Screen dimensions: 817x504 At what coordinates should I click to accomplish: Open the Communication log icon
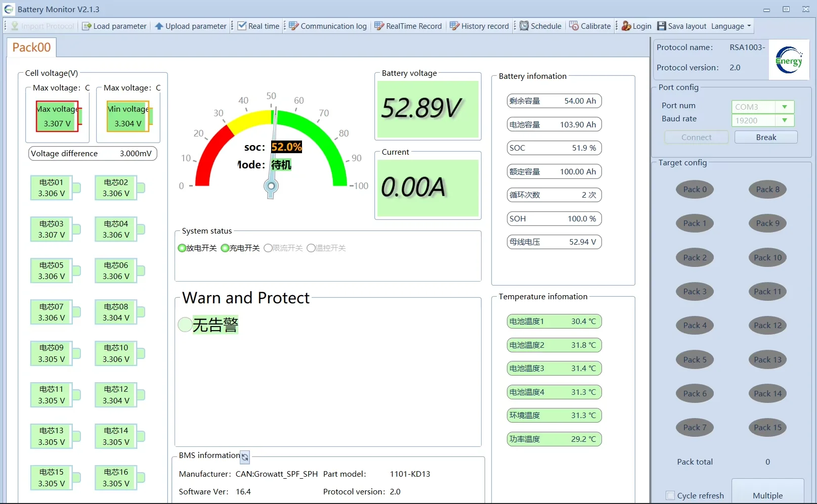point(294,26)
